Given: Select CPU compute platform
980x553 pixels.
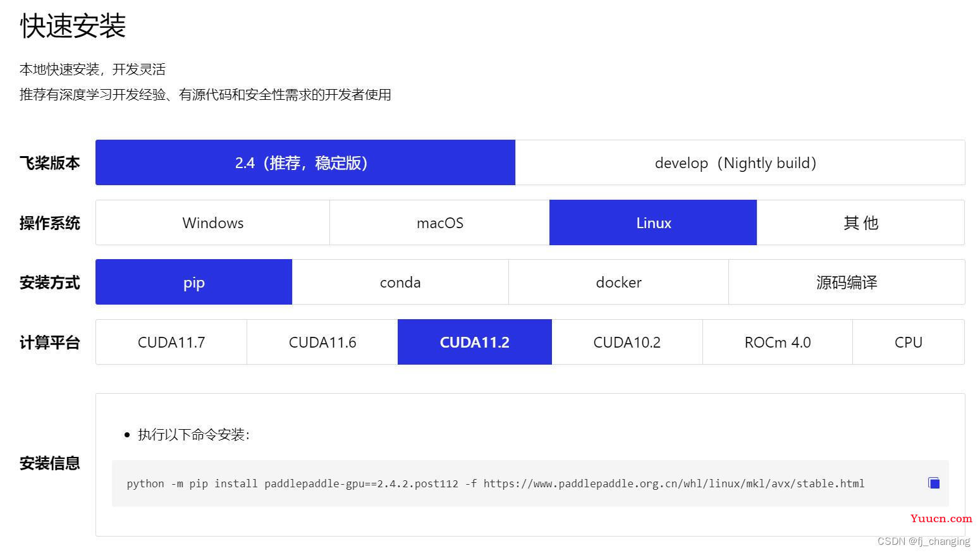Looking at the screenshot, I should point(909,342).
